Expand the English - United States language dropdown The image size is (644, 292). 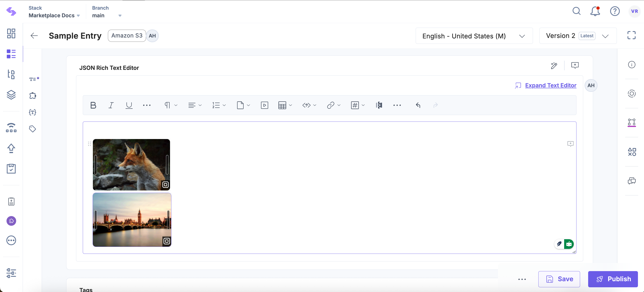pos(522,36)
